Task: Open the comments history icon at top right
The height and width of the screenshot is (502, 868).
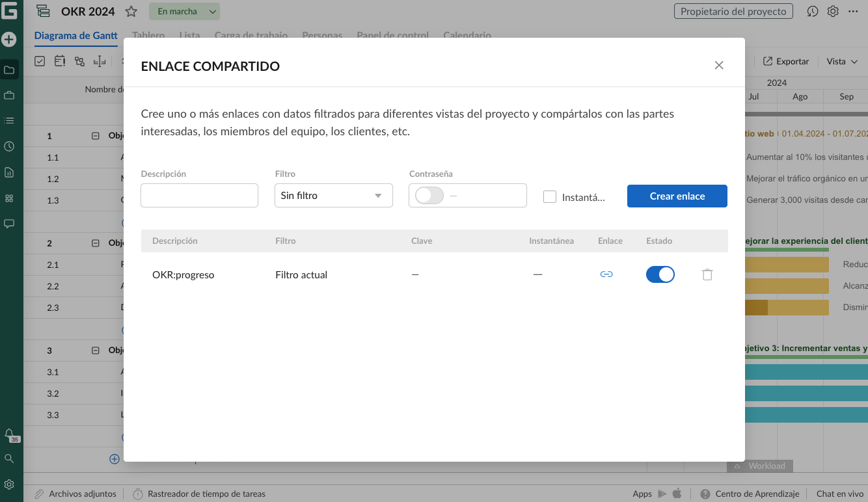Action: [x=812, y=11]
